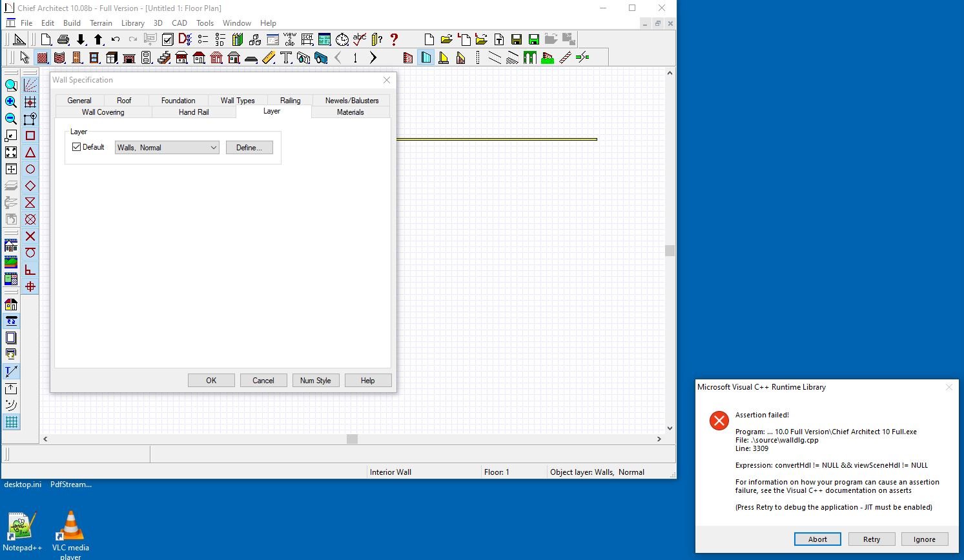Select the Door tool in toolbar

(77, 58)
